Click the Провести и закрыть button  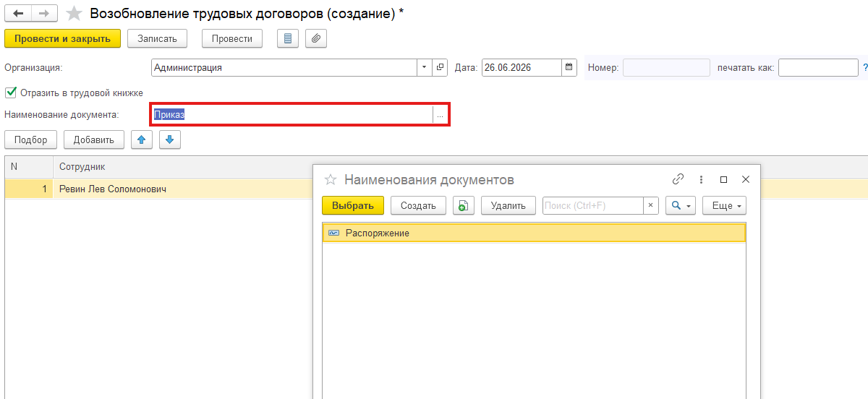point(62,38)
